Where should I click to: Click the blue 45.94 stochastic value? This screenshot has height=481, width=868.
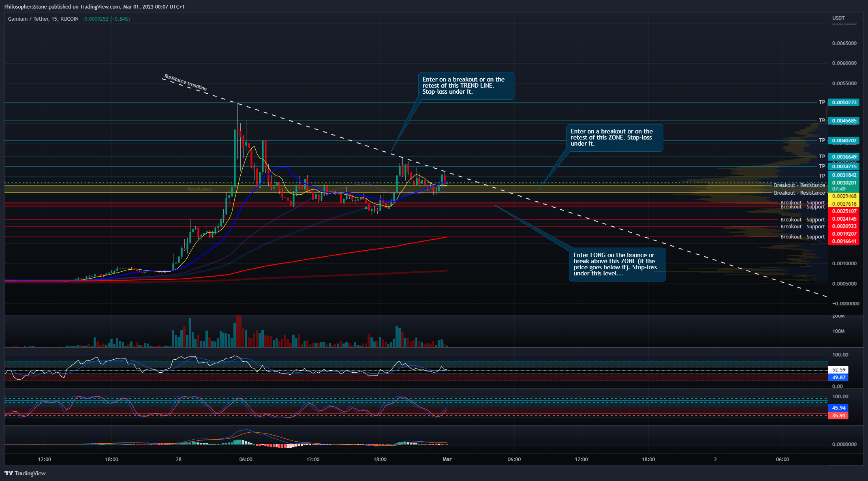coord(838,408)
